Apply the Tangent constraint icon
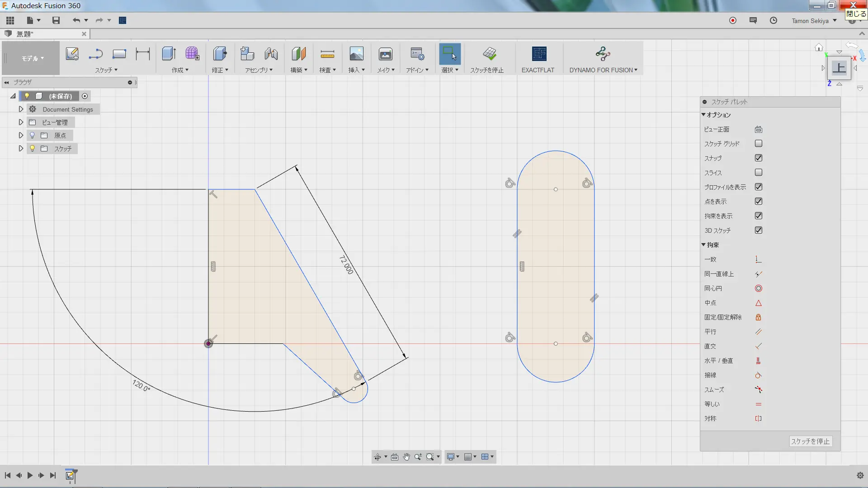Screen dimensions: 868x488 (758, 375)
